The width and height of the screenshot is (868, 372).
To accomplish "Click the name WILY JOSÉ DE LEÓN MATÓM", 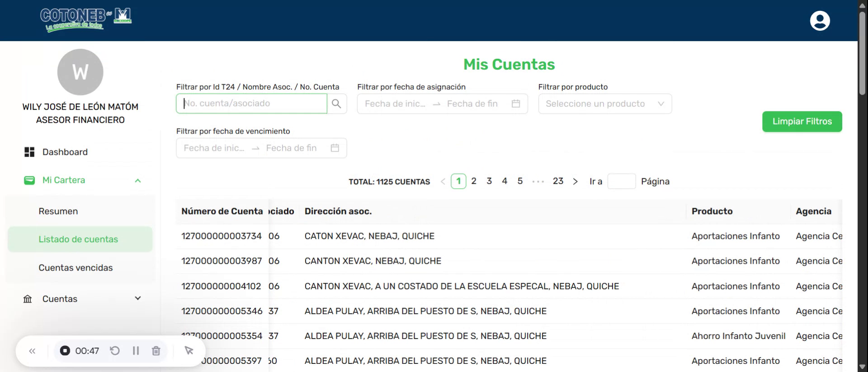I will [80, 107].
